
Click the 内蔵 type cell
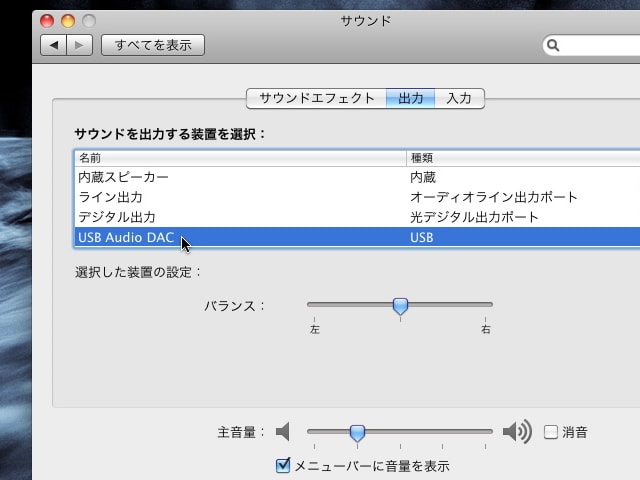tap(423, 177)
